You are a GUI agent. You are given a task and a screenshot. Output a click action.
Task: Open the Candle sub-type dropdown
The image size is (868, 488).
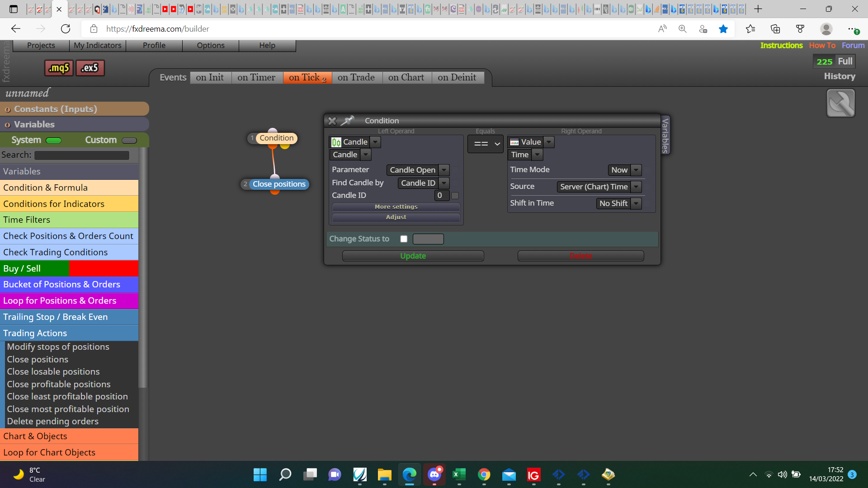[x=366, y=155]
